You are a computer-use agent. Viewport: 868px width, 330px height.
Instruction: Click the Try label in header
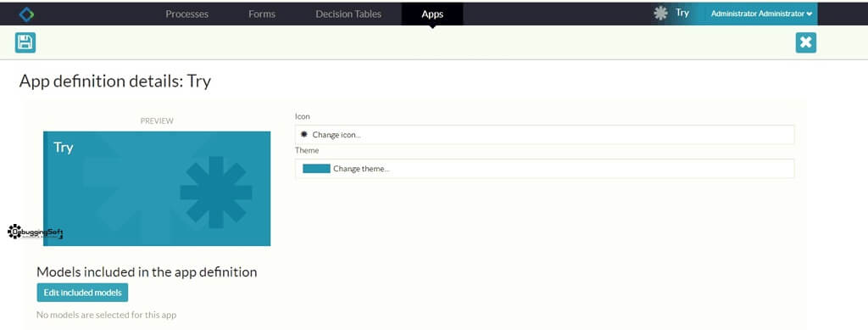tap(682, 13)
